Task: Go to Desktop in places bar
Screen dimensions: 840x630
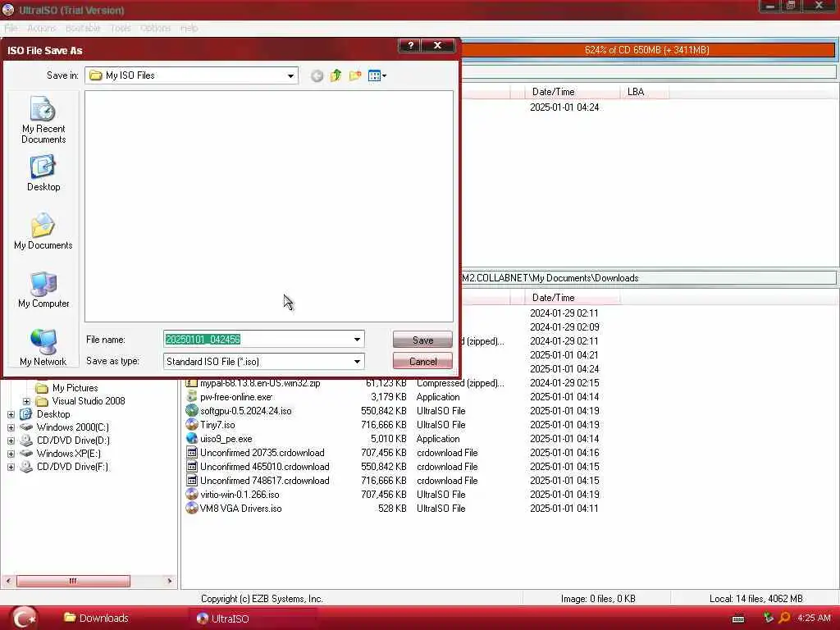Action: coord(43,173)
